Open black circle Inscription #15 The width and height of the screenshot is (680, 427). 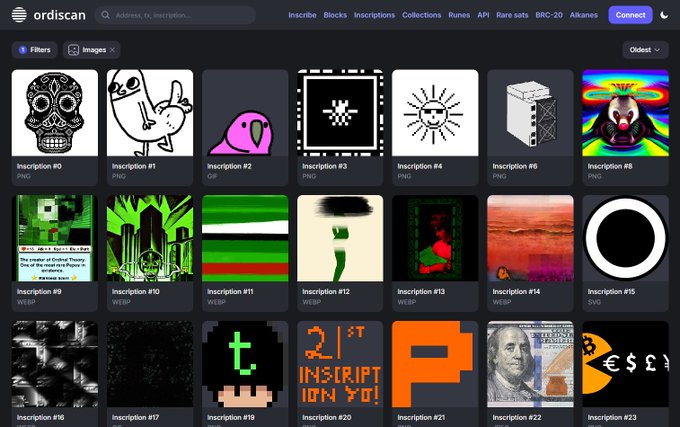coord(625,238)
